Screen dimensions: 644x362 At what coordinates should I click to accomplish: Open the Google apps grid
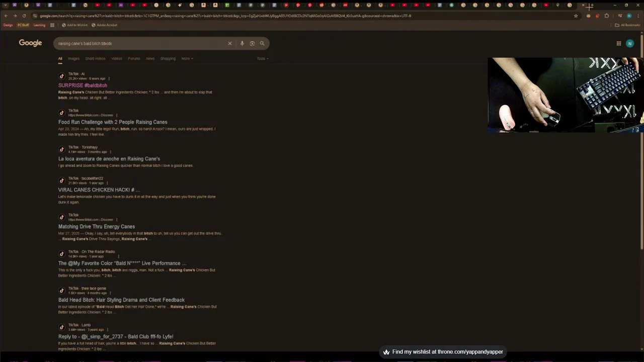[619, 43]
